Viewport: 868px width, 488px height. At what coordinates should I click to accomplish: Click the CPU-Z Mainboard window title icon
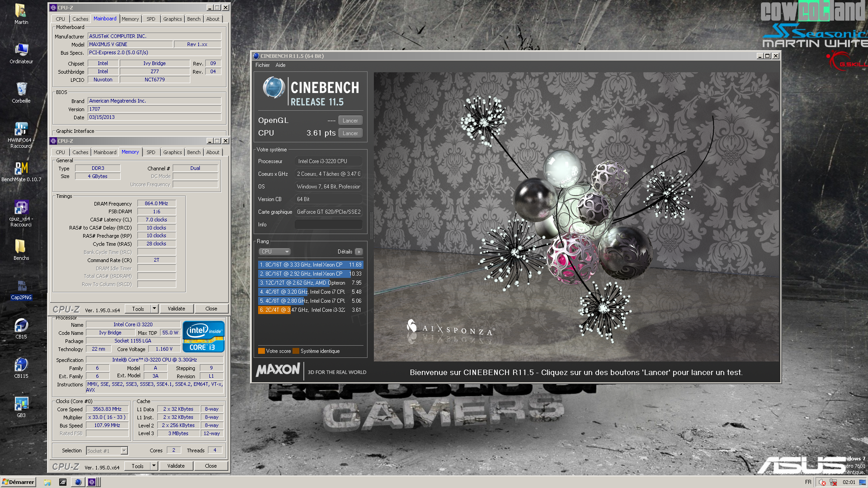tap(53, 8)
